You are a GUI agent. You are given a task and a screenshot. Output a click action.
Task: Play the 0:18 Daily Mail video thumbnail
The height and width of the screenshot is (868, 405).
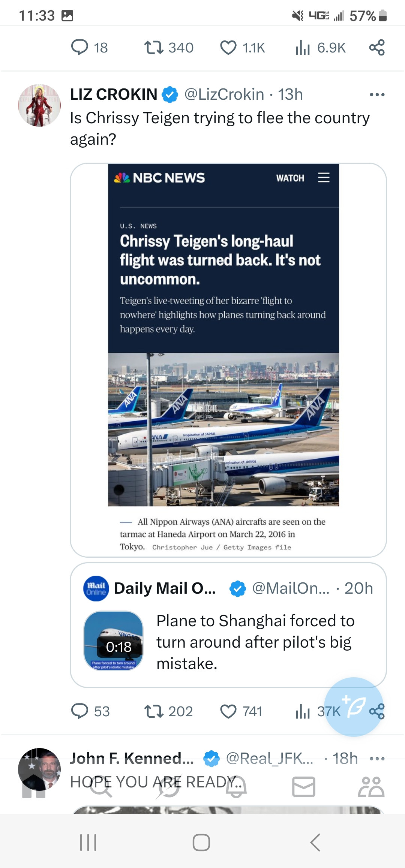coord(114,641)
